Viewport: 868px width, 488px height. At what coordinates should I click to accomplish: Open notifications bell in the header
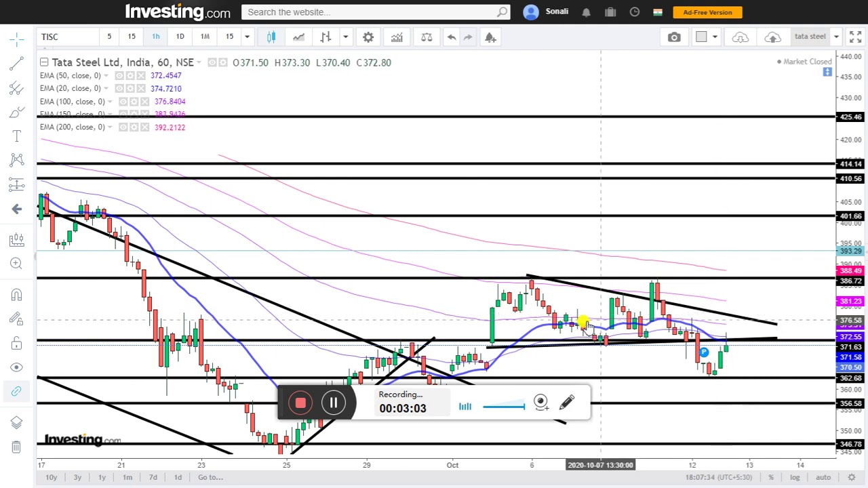coord(587,12)
